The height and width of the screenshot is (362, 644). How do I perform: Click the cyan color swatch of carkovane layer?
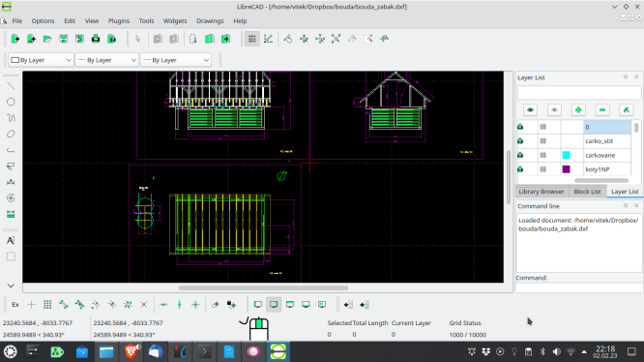point(566,155)
